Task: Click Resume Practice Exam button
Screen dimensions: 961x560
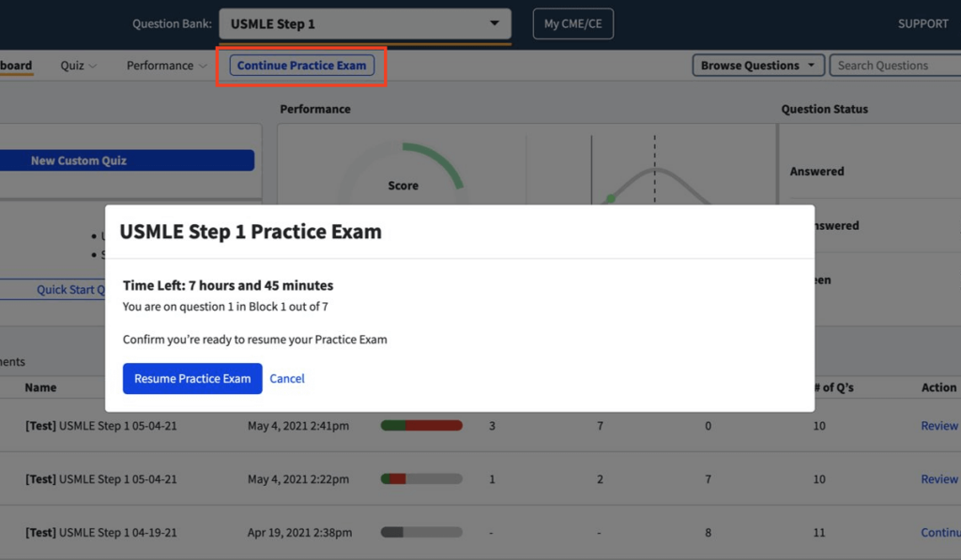Action: [192, 379]
